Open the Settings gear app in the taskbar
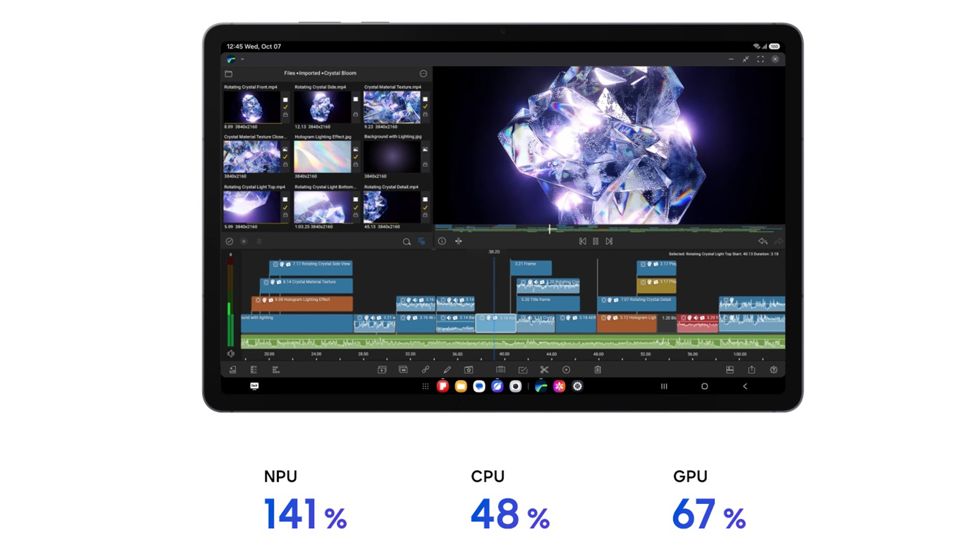 point(578,386)
